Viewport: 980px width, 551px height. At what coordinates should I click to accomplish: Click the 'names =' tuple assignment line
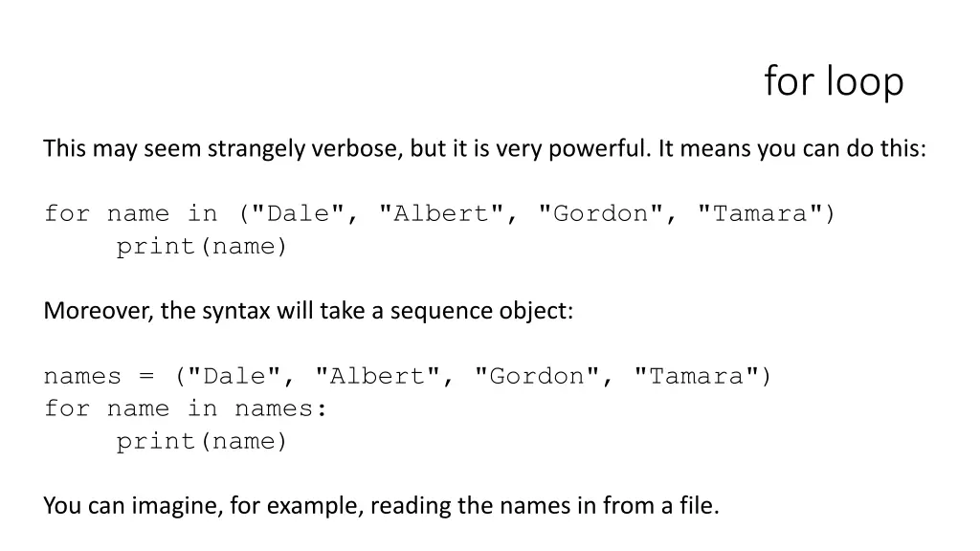pos(408,376)
